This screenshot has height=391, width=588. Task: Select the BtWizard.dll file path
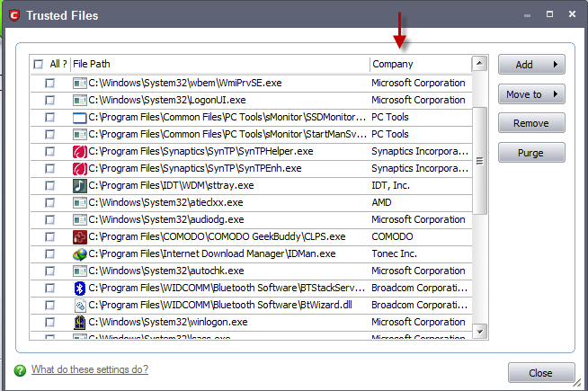pos(220,305)
